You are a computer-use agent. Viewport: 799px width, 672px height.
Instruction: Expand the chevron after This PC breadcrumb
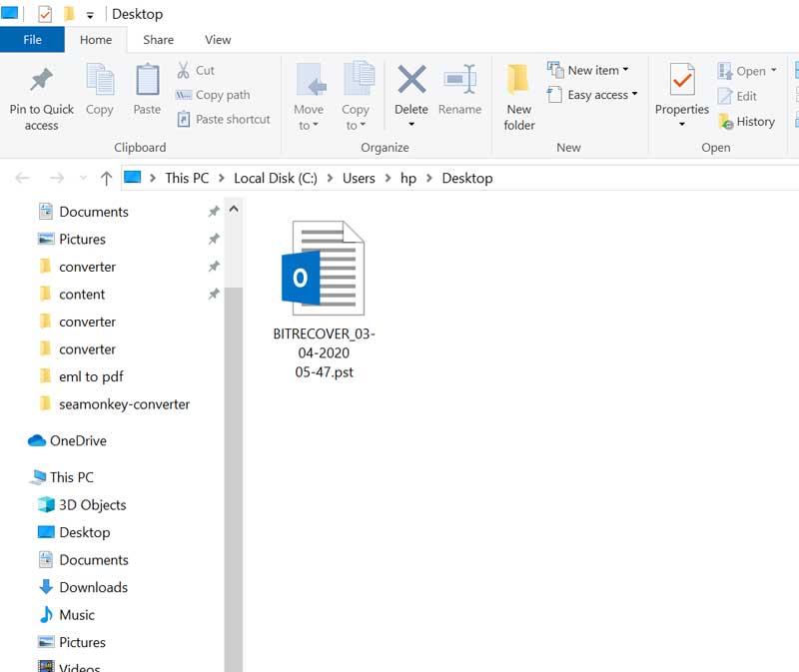coord(221,178)
